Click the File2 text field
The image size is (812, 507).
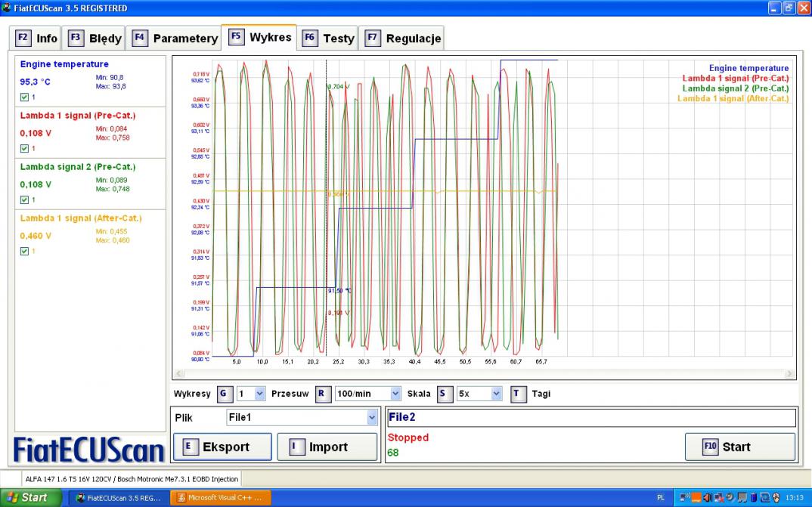coord(590,417)
